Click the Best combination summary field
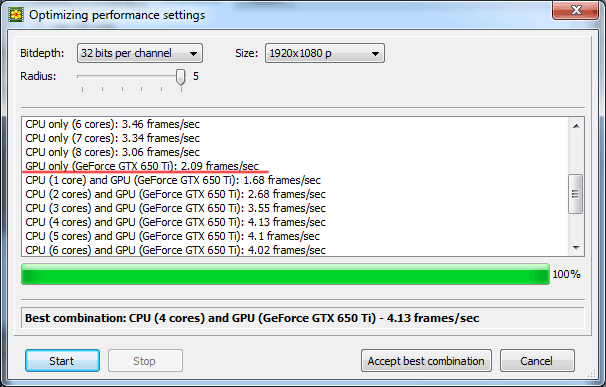Image resolution: width=606 pixels, height=387 pixels. [x=303, y=318]
